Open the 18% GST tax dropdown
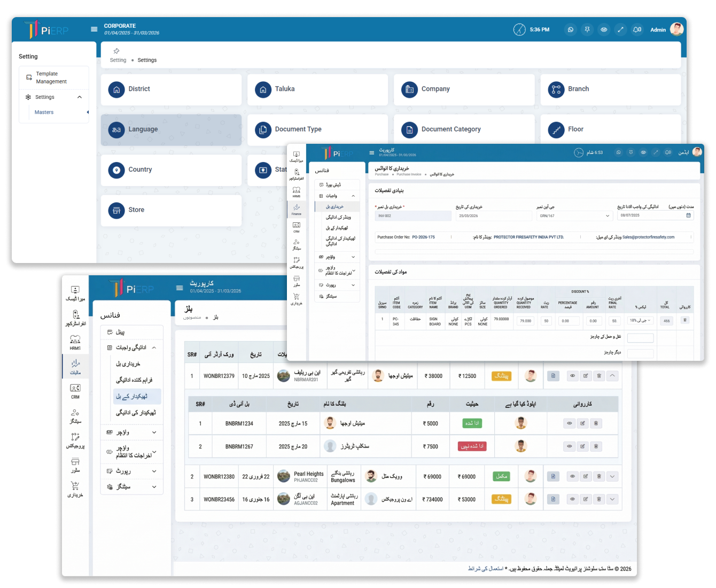This screenshot has height=588, width=716. click(x=640, y=321)
